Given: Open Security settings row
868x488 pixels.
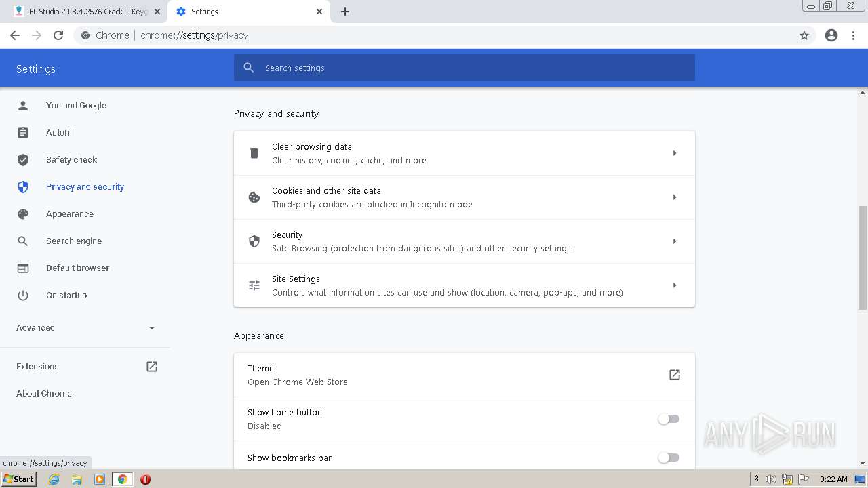Looking at the screenshot, I should point(465,241).
